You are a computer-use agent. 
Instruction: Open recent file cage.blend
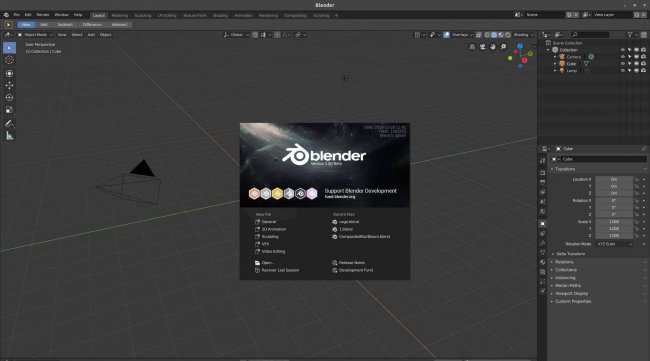(x=346, y=222)
